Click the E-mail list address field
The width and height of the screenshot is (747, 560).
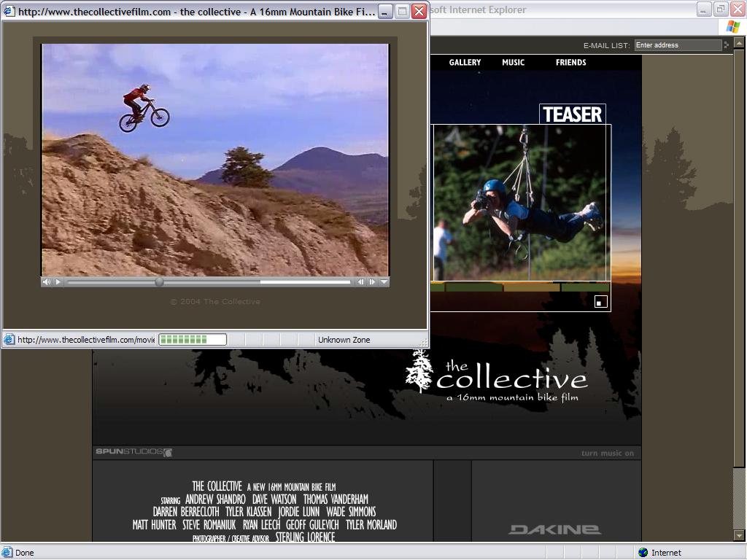point(678,45)
